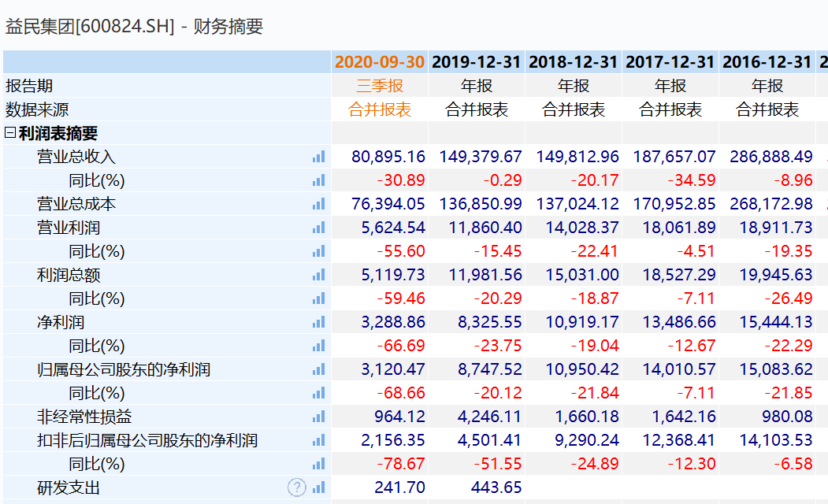Click the 2018-12-31 column header

click(574, 62)
